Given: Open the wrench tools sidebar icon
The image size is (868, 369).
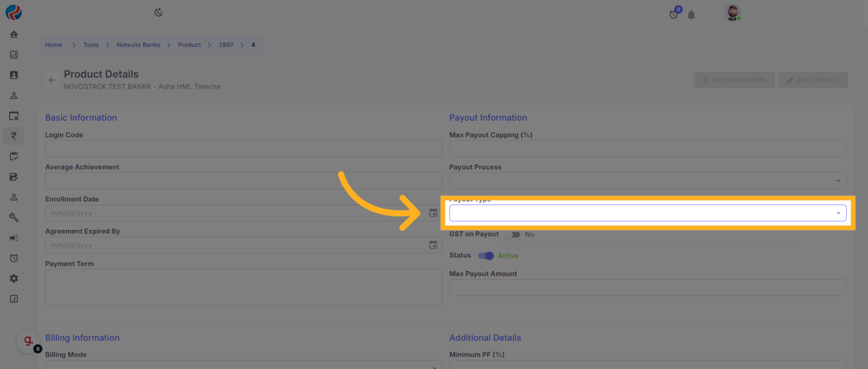Looking at the screenshot, I should pyautogui.click(x=14, y=217).
